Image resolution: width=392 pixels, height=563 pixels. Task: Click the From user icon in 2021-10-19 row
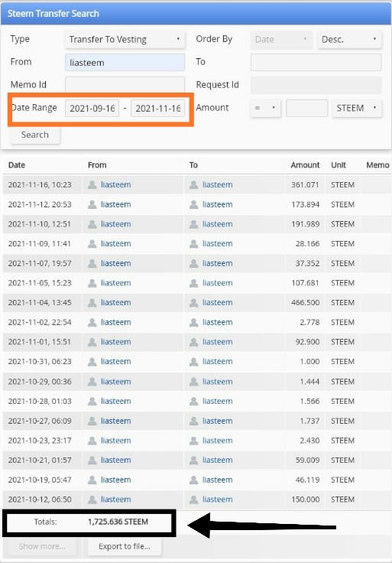(92, 480)
